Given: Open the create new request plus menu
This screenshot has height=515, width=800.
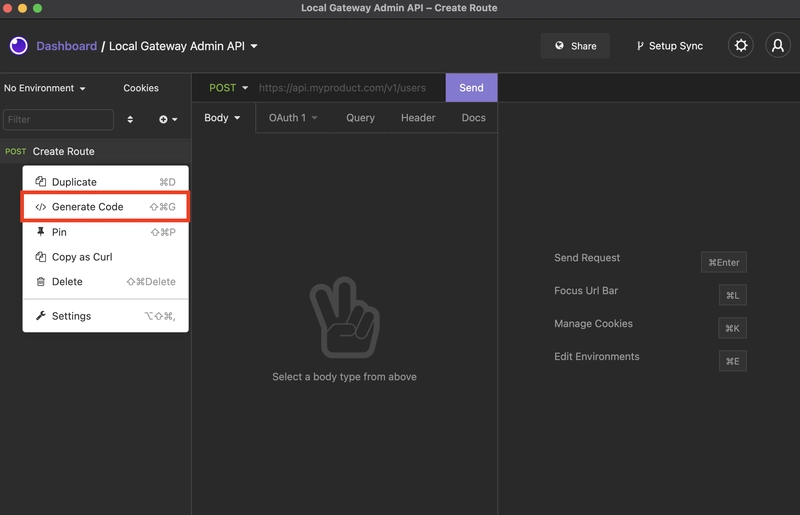Looking at the screenshot, I should [168, 119].
